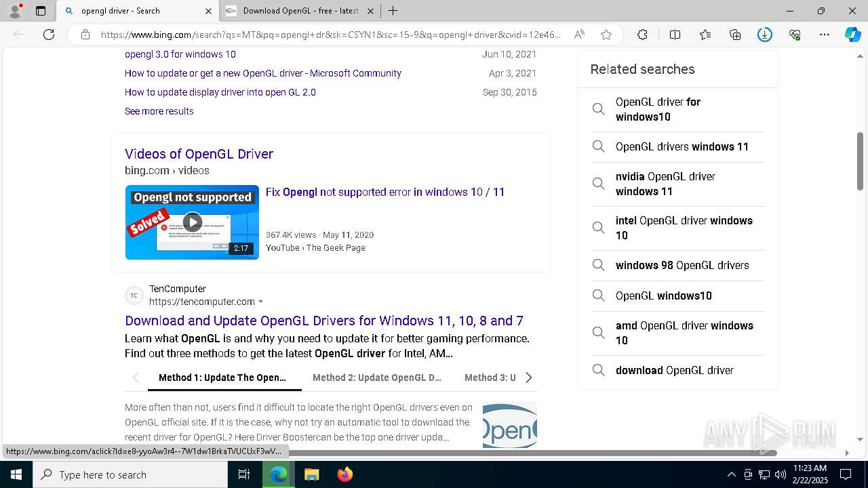The width and height of the screenshot is (868, 488).
Task: Open Task View on the taskbar
Action: click(244, 474)
